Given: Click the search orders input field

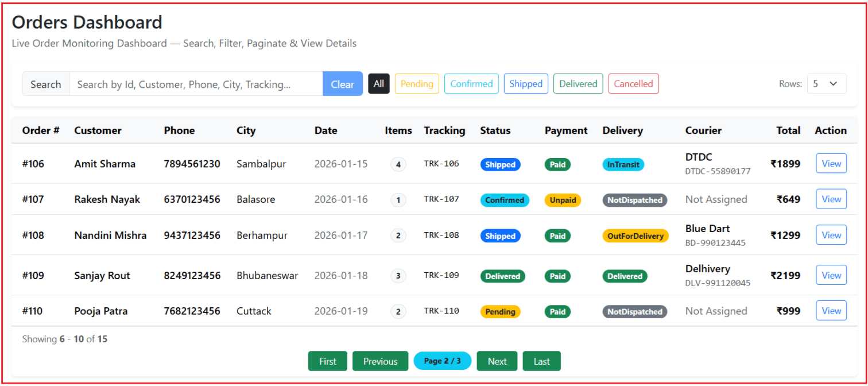Looking at the screenshot, I should [x=195, y=84].
